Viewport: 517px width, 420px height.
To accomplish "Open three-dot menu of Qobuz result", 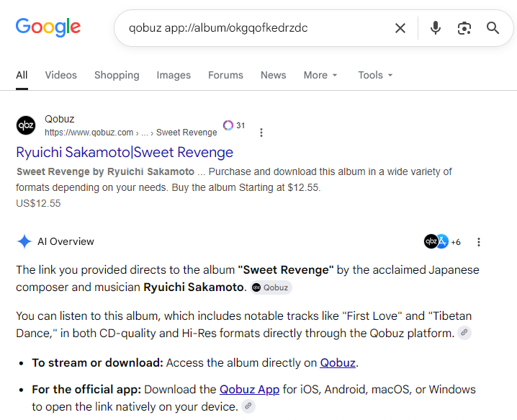I will [261, 133].
